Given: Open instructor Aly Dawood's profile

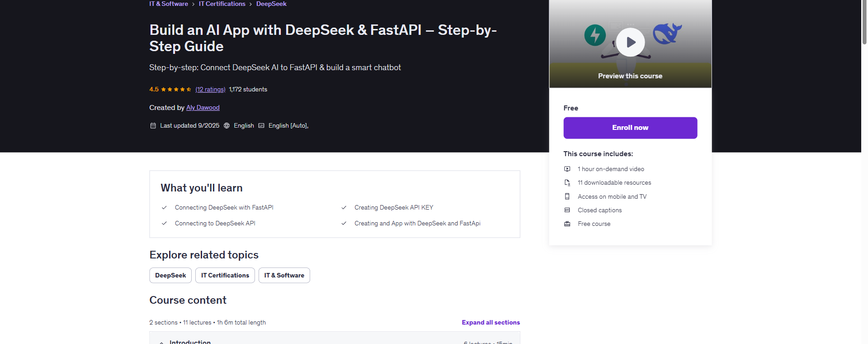Looking at the screenshot, I should click(203, 107).
